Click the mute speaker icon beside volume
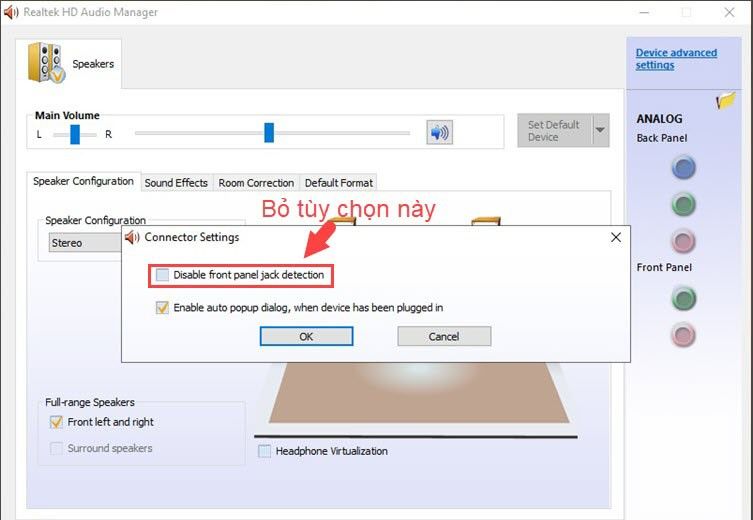This screenshot has width=753, height=520. pos(439,132)
